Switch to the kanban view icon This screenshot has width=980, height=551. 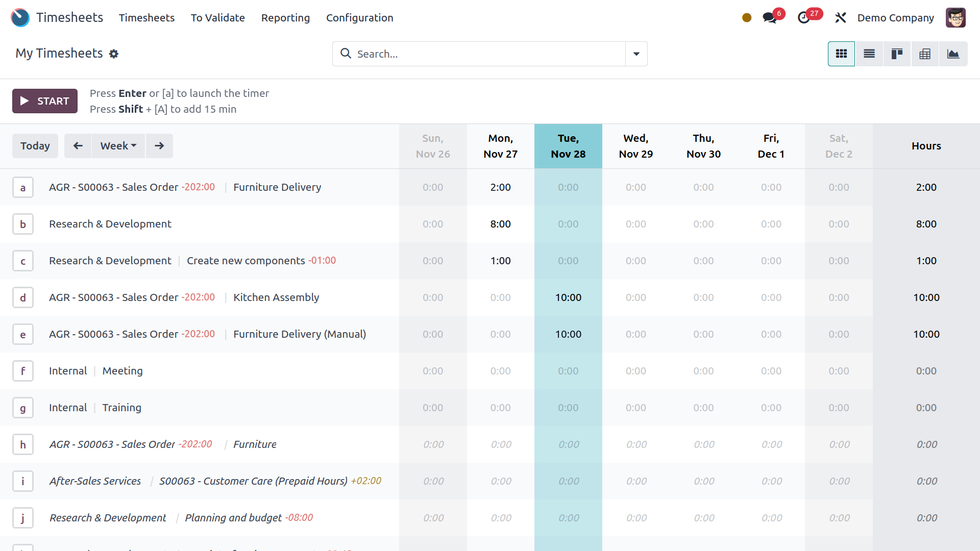pos(897,54)
